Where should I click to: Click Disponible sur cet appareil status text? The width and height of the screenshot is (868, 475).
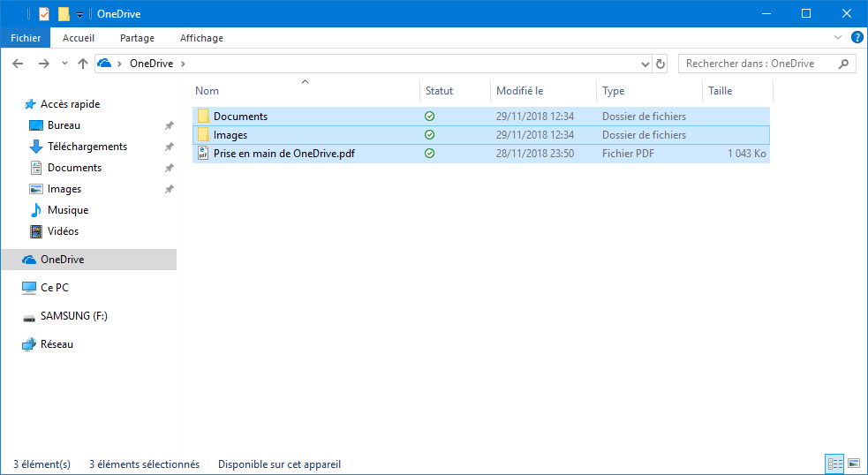point(280,464)
